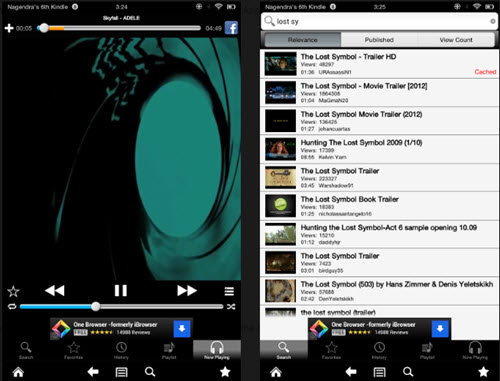Skip to the next track

187,290
